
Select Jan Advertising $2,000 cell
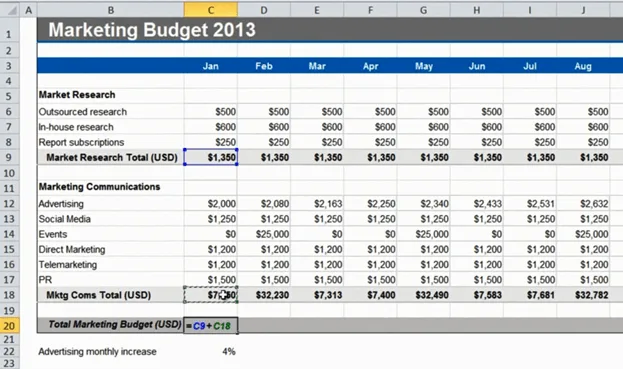point(211,204)
